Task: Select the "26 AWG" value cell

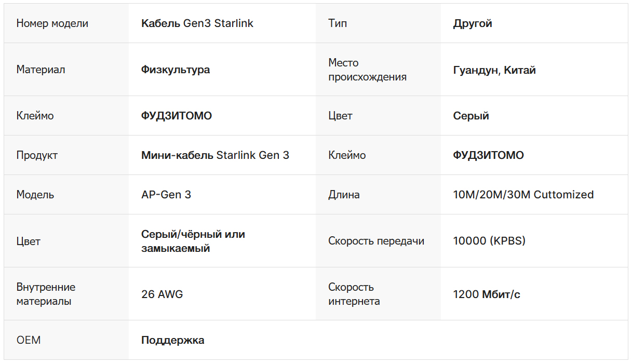Action: click(x=162, y=294)
